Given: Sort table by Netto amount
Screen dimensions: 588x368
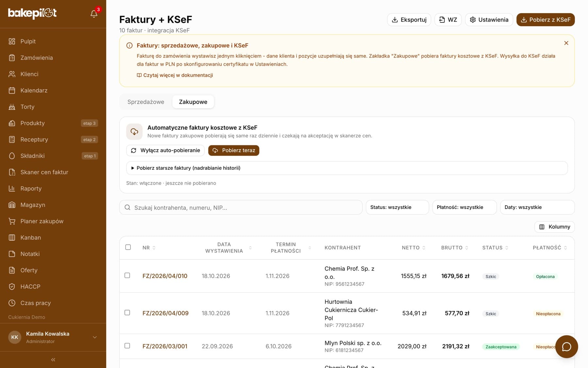Looking at the screenshot, I should 414,248.
